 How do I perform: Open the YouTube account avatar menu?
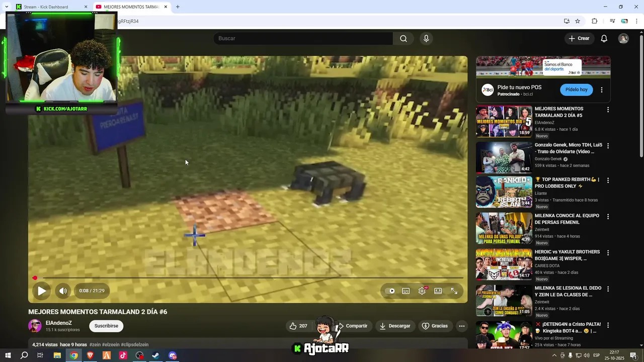[x=623, y=38]
